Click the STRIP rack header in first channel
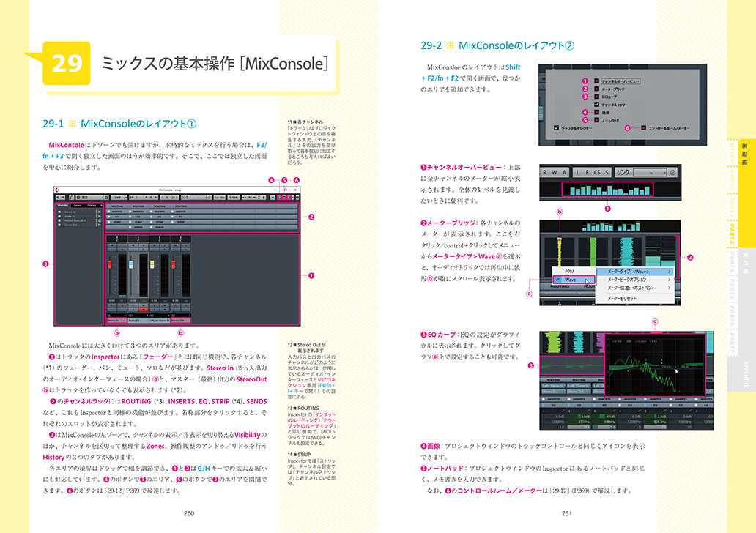Image resolution: width=756 pixels, height=533 pixels. (x=117, y=222)
